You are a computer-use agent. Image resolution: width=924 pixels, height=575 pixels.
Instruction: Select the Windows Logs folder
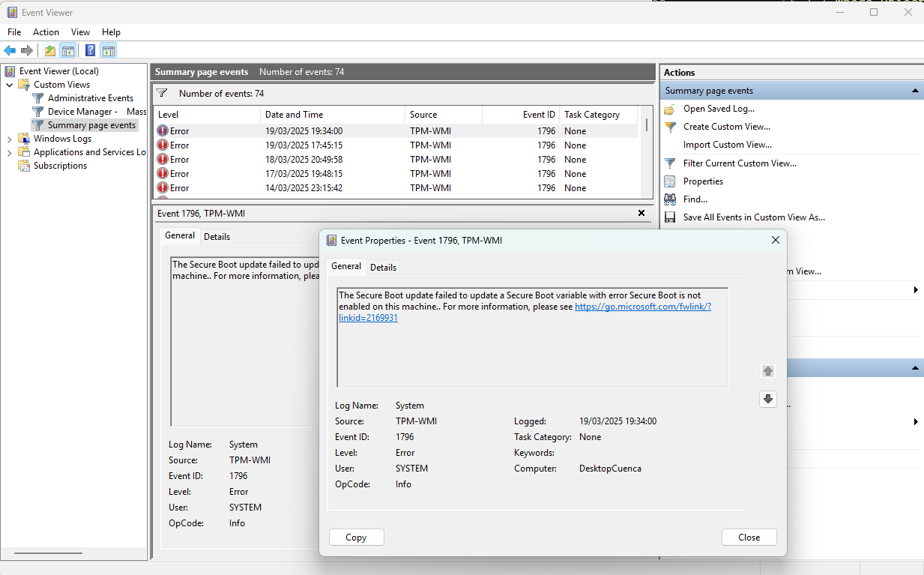62,139
